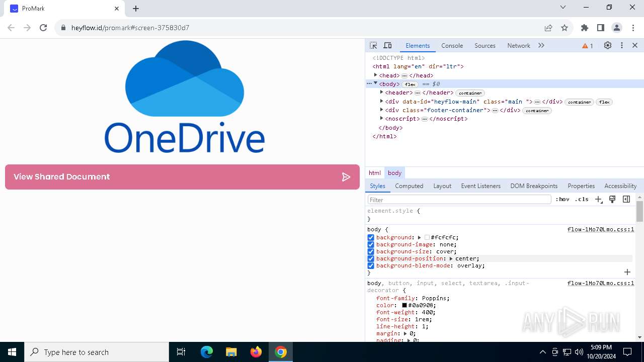Screen dimensions: 644x362
Task: Launch Microsoft Edge from the taskbar
Action: [x=207, y=352]
